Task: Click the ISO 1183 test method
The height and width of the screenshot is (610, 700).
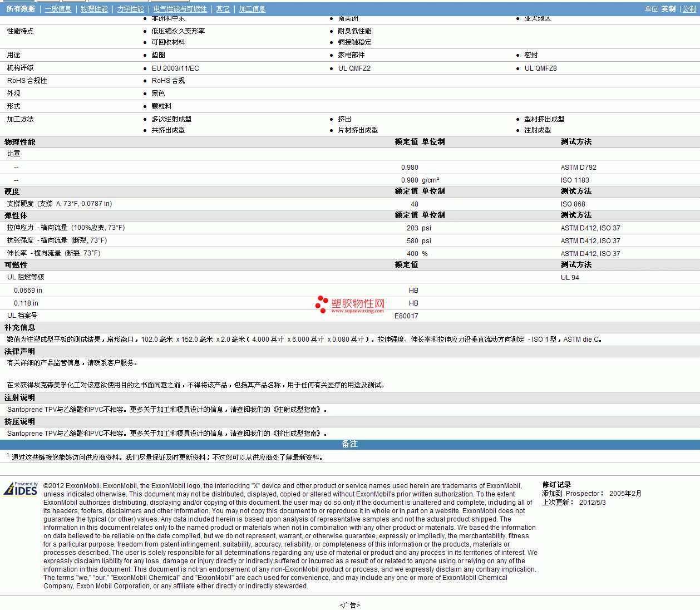Action: tap(575, 180)
